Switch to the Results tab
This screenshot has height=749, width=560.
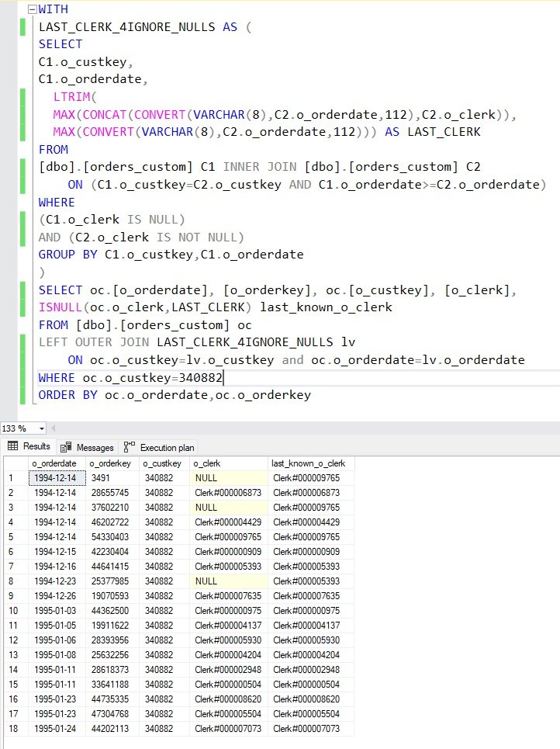click(x=29, y=446)
